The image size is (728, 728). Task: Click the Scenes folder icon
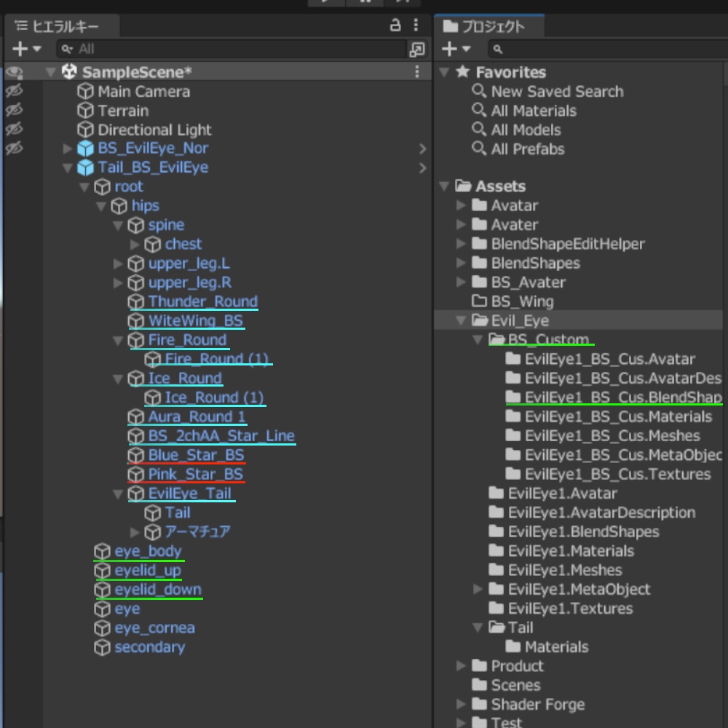click(x=479, y=684)
